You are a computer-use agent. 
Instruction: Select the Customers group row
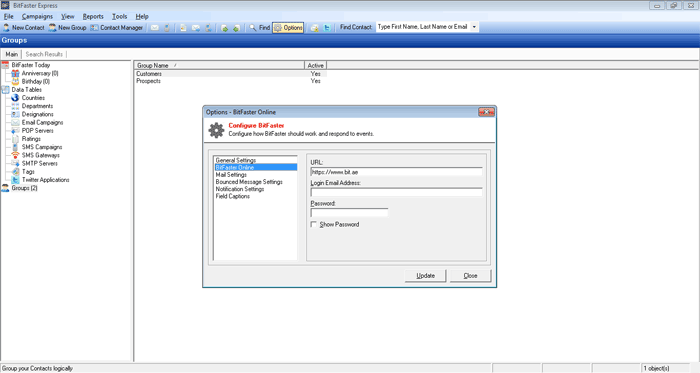[230, 74]
